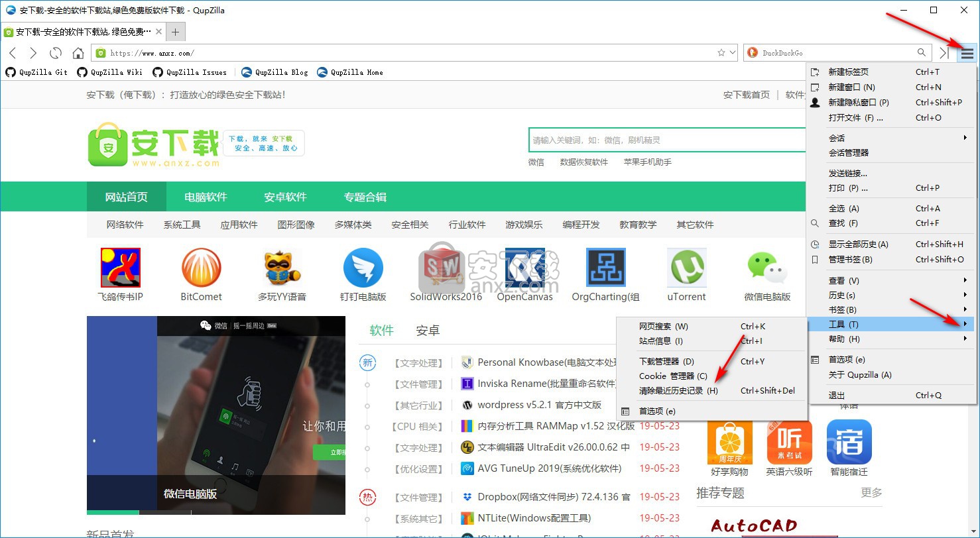The width and height of the screenshot is (980, 538).
Task: Click the 钉钉电脑版 app icon
Action: [x=363, y=268]
